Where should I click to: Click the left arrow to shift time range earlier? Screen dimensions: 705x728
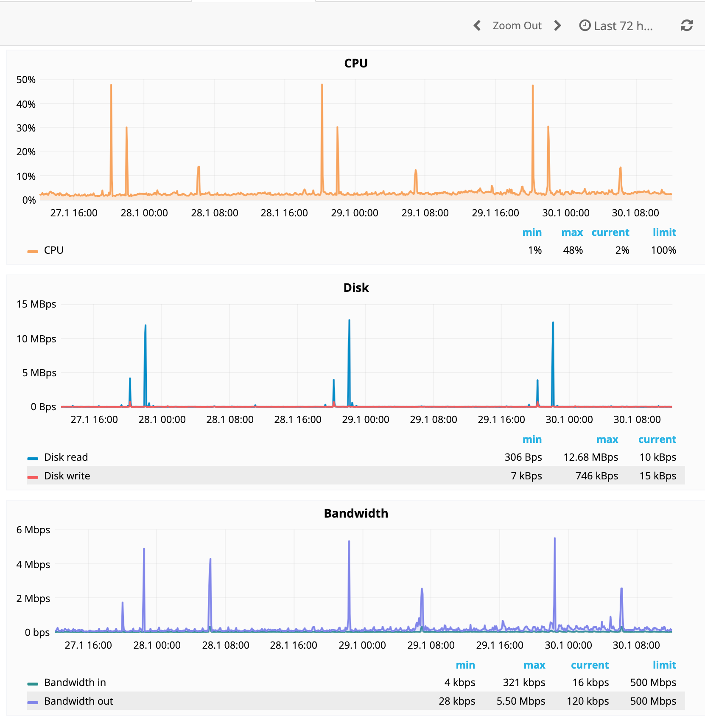[477, 25]
